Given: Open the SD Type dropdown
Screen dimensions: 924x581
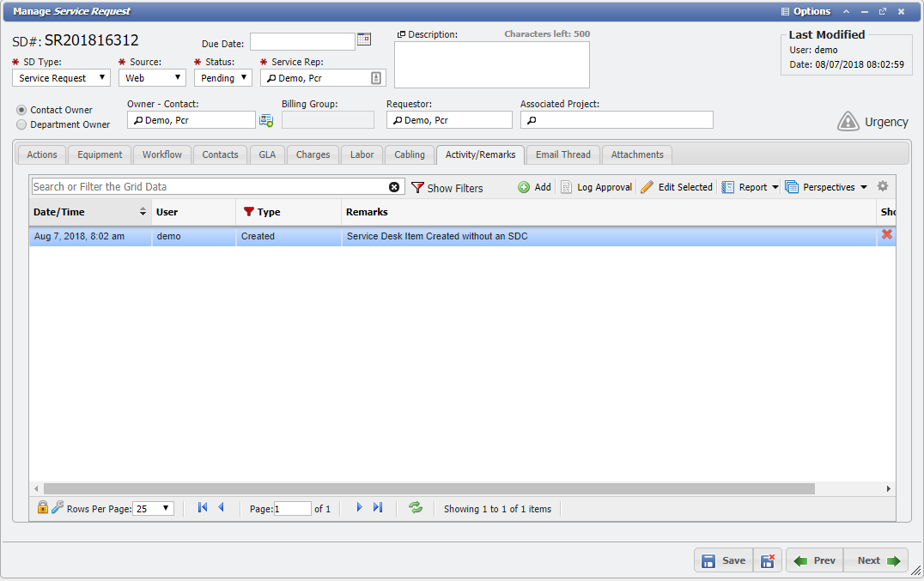Looking at the screenshot, I should [61, 78].
